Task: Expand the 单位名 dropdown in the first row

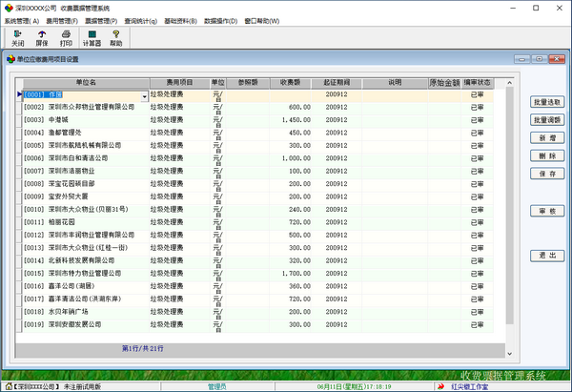Action: 145,95
